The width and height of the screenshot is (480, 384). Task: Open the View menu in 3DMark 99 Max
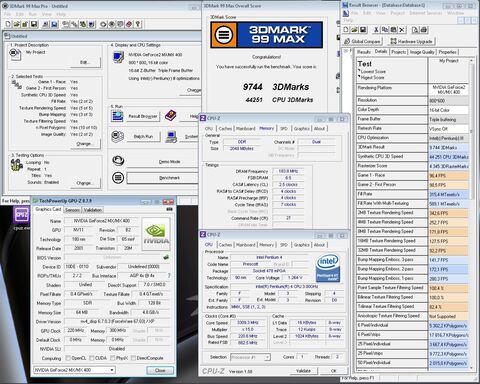click(x=47, y=14)
